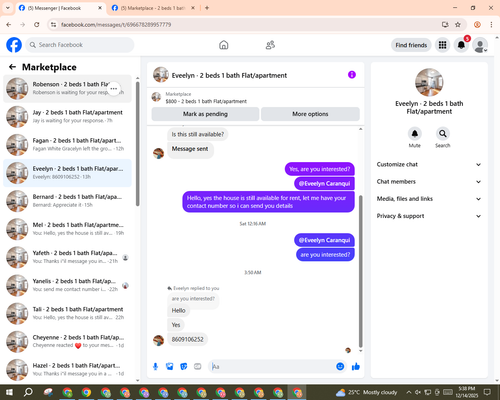Open the three-dot options on Robenson chat
Viewport: 500px width, 400px height.
tap(114, 89)
